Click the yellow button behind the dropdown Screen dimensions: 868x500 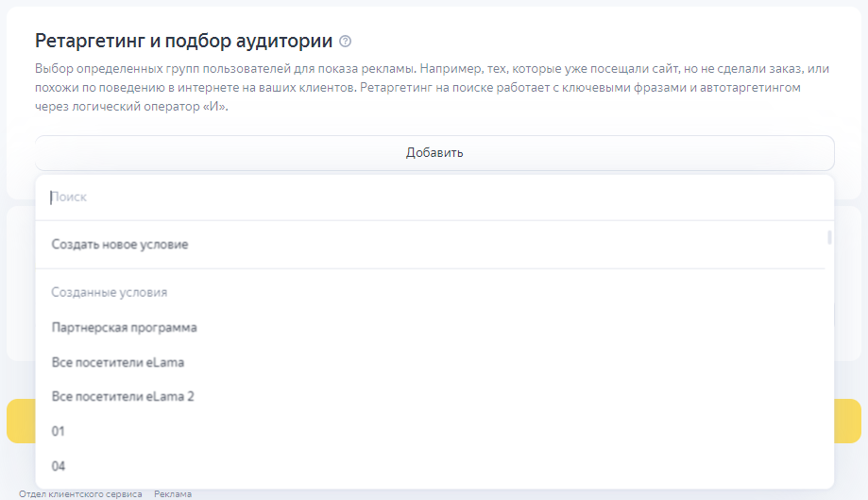click(847, 421)
